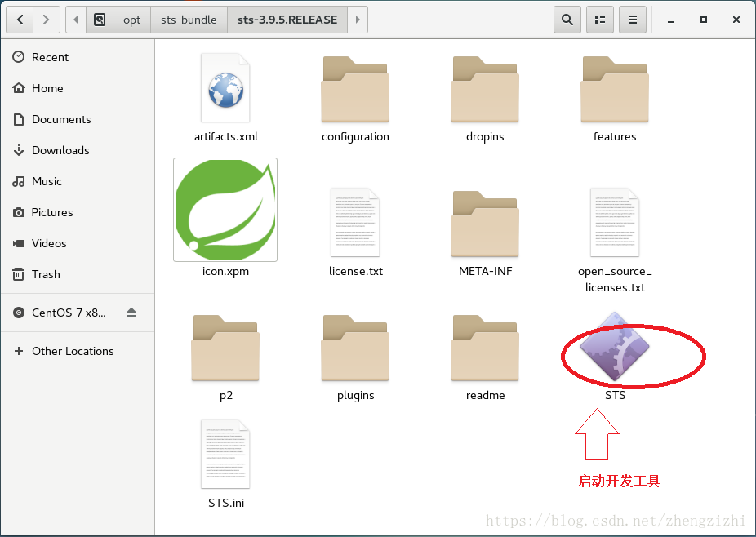Open Other Locations in the sidebar
The width and height of the screenshot is (756, 537).
click(x=78, y=351)
